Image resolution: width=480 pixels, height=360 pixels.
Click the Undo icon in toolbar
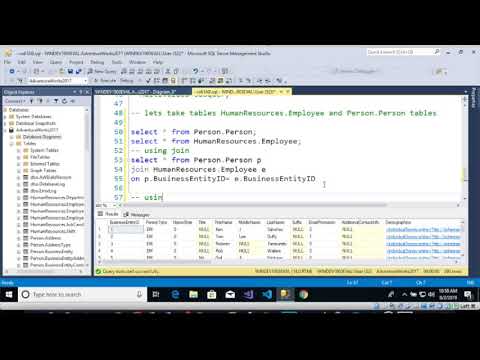pos(196,71)
